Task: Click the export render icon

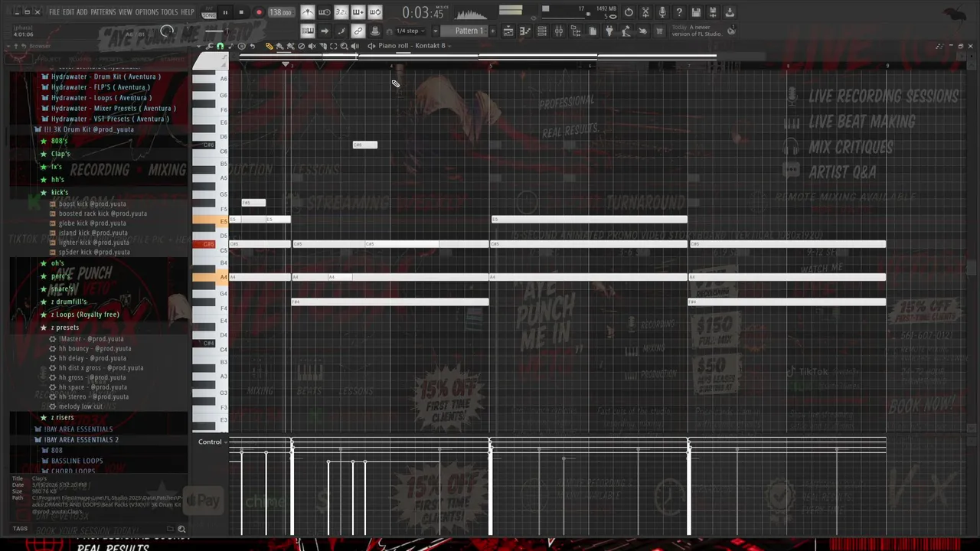Action: click(713, 12)
